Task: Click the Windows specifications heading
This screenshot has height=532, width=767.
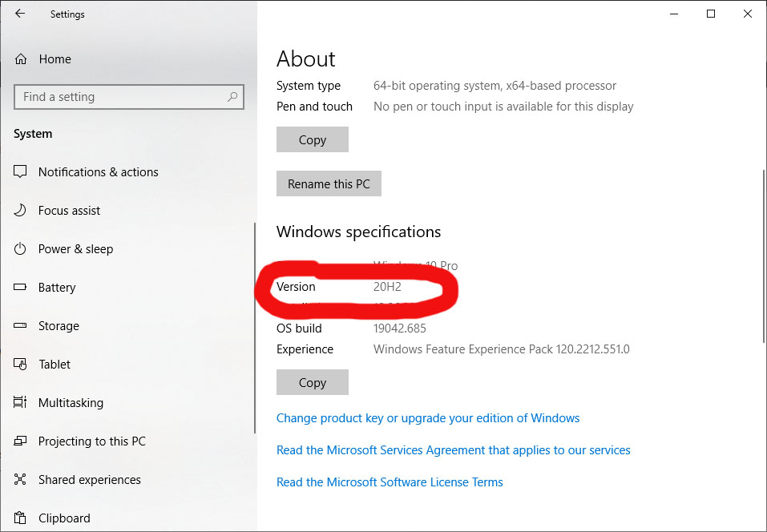Action: [x=358, y=232]
